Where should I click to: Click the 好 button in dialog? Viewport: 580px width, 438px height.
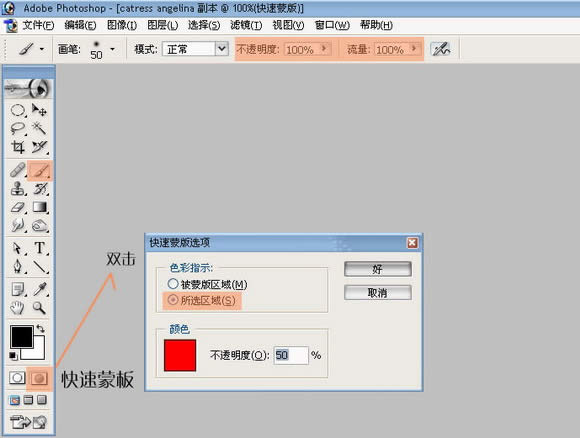[x=377, y=269]
